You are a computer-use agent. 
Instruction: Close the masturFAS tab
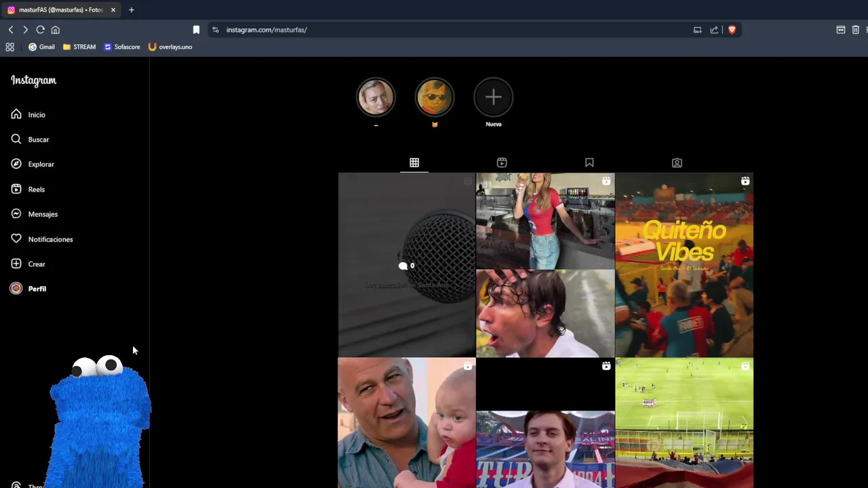(113, 10)
